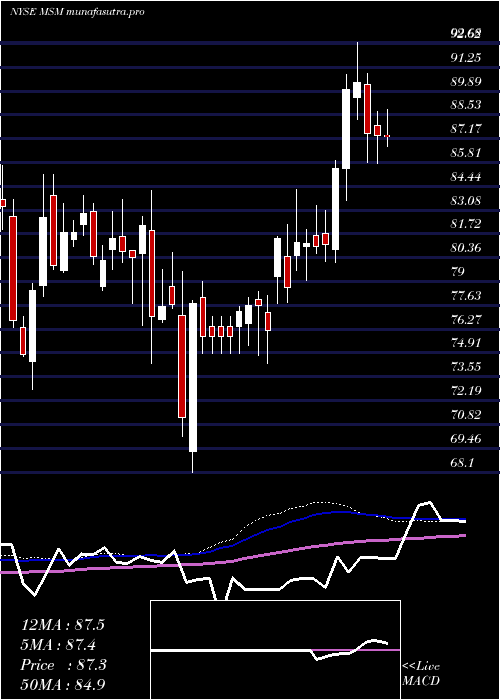Select the 72.19 price axis label
500x700 pixels.
click(466, 391)
